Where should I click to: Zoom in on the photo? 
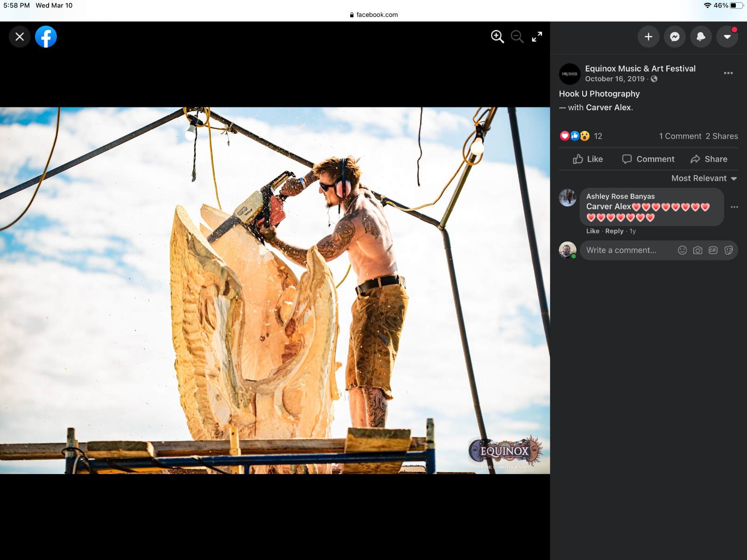[x=497, y=36]
